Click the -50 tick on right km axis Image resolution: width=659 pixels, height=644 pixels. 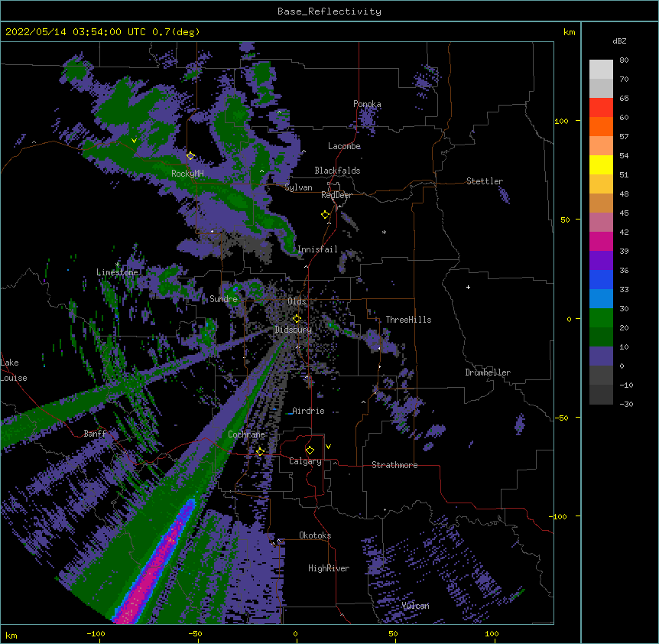[561, 418]
